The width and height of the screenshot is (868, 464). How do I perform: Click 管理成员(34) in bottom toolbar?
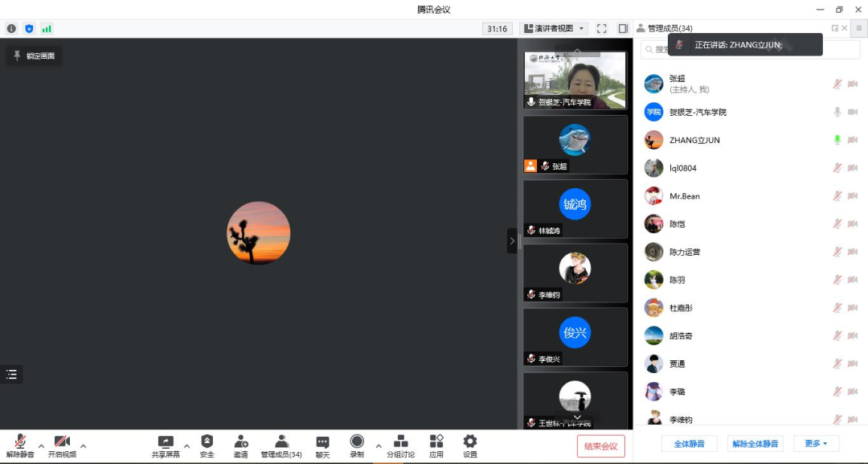281,446
